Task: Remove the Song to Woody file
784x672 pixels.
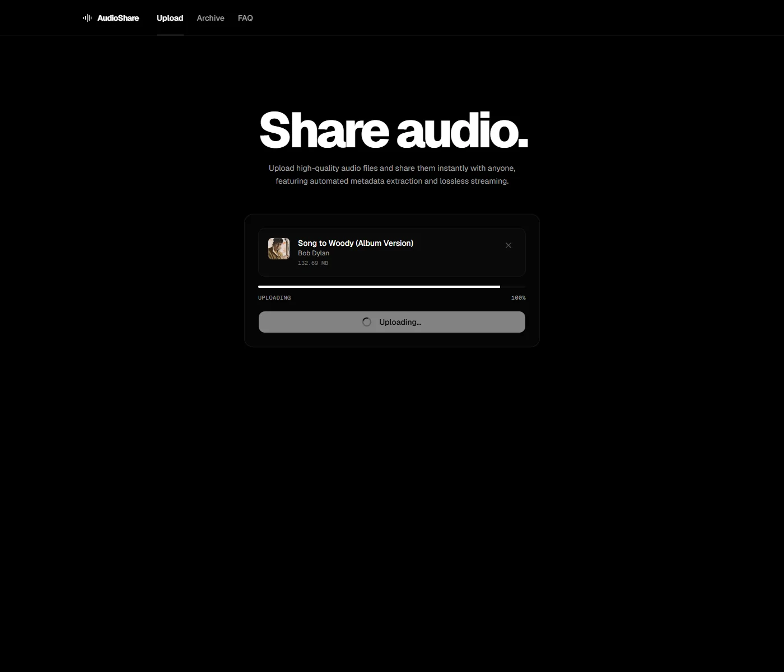Action: [x=508, y=245]
